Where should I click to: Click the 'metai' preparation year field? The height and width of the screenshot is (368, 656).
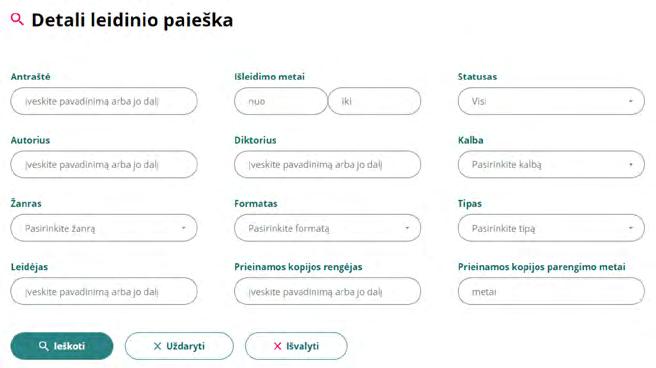coord(551,291)
